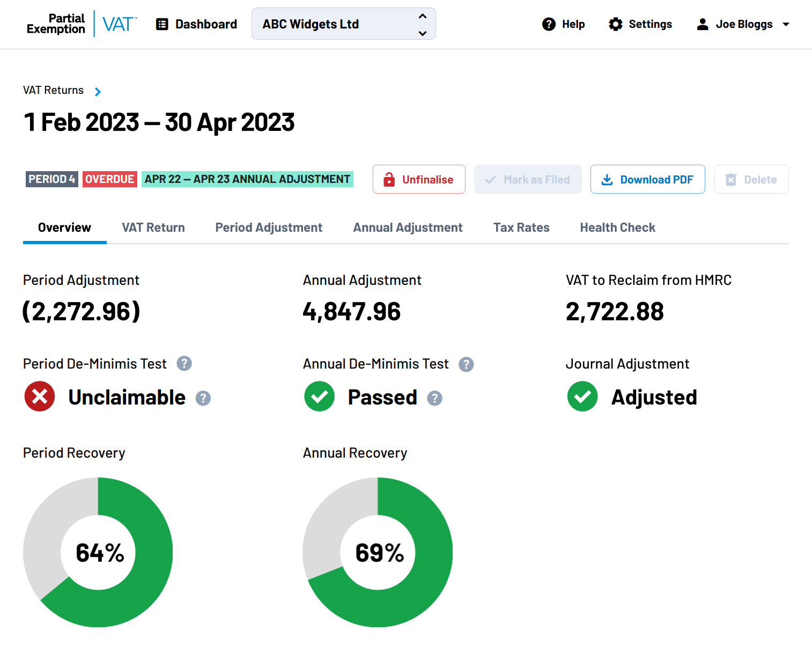Click the green Adjusted checkmark icon
The height and width of the screenshot is (654, 812).
[x=582, y=396]
